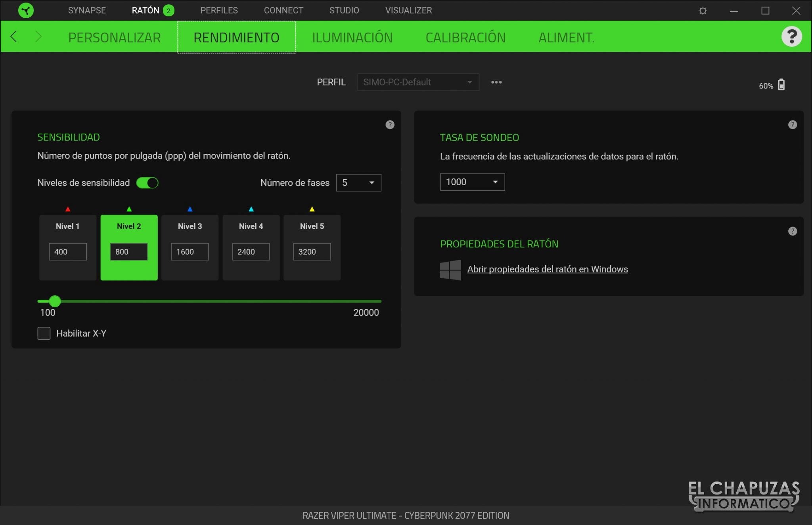Click the Ratón device count badge
Viewport: 812px width, 525px height.
click(x=169, y=11)
